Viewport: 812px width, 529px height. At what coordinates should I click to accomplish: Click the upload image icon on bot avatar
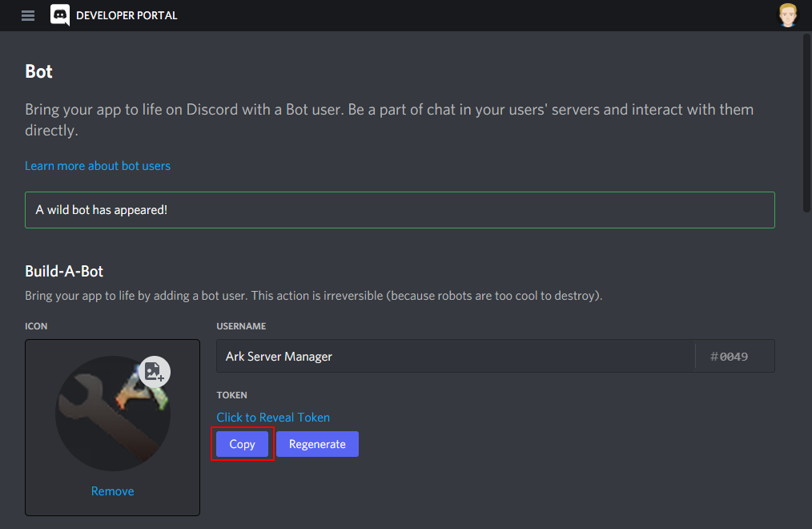pyautogui.click(x=155, y=371)
